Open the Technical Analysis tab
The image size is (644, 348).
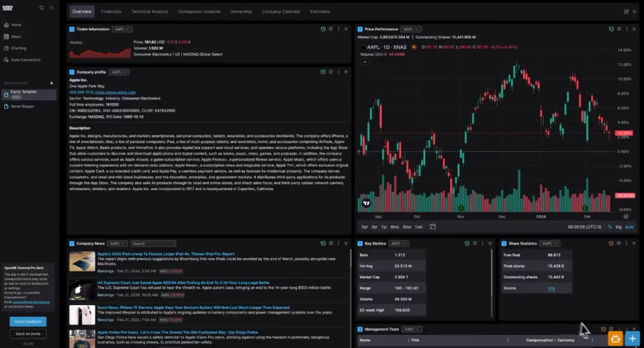point(150,11)
